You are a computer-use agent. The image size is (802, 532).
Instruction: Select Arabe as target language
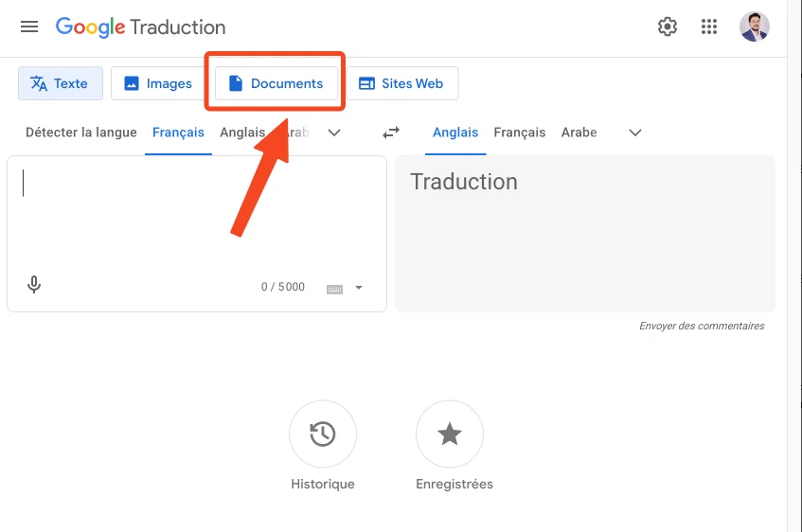coord(579,133)
